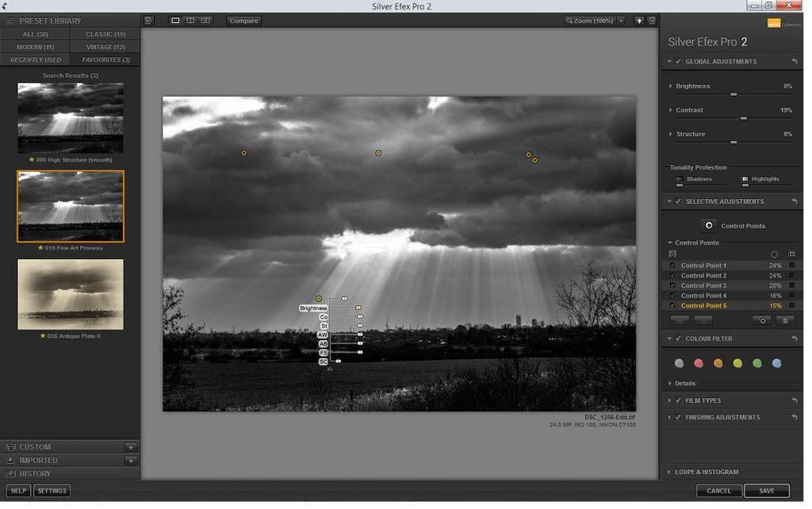Choose the 036 Antique Plate II preset thumbnail

coord(71,294)
